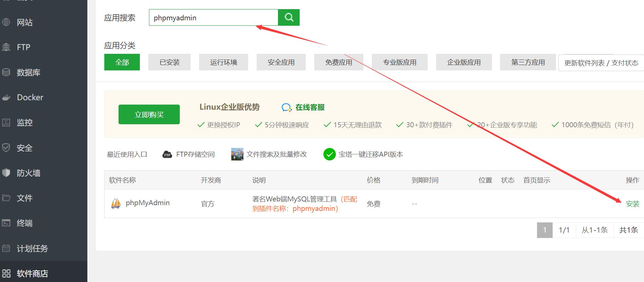This screenshot has height=282, width=644.
Task: Click 安装 for phpMyAdmin
Action: point(632,204)
